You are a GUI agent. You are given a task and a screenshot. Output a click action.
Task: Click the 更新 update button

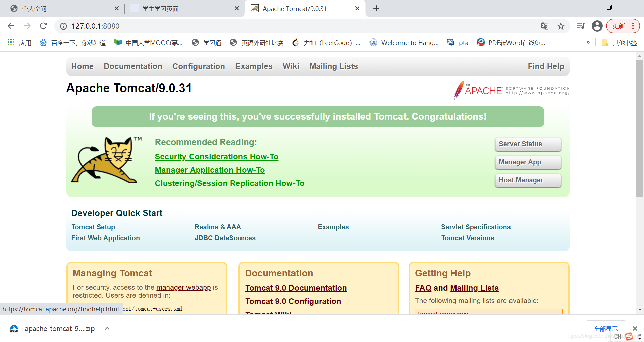(x=623, y=26)
